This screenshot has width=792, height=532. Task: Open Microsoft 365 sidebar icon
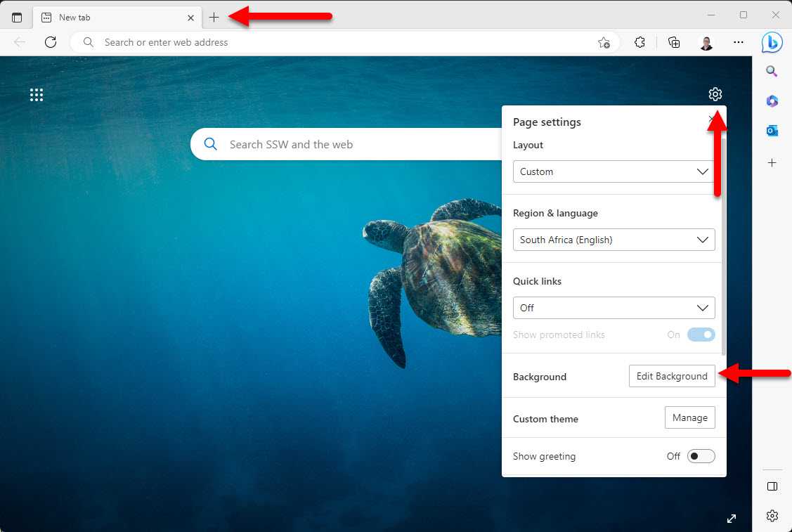pyautogui.click(x=772, y=101)
